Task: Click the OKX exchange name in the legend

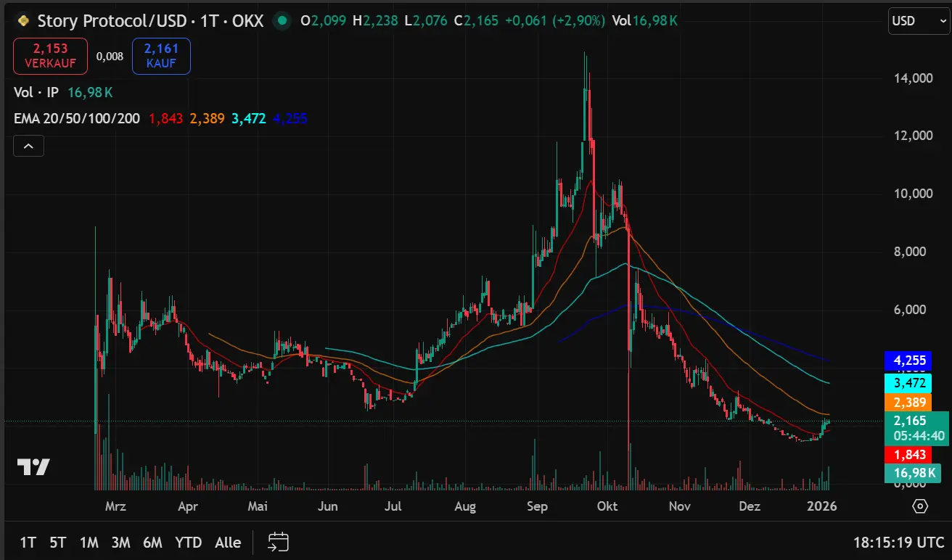Action: (247, 20)
